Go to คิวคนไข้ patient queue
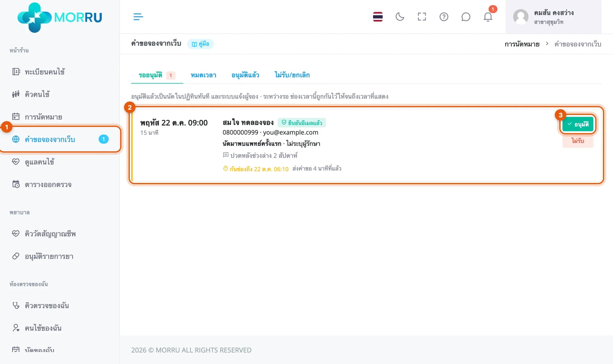 [x=37, y=94]
